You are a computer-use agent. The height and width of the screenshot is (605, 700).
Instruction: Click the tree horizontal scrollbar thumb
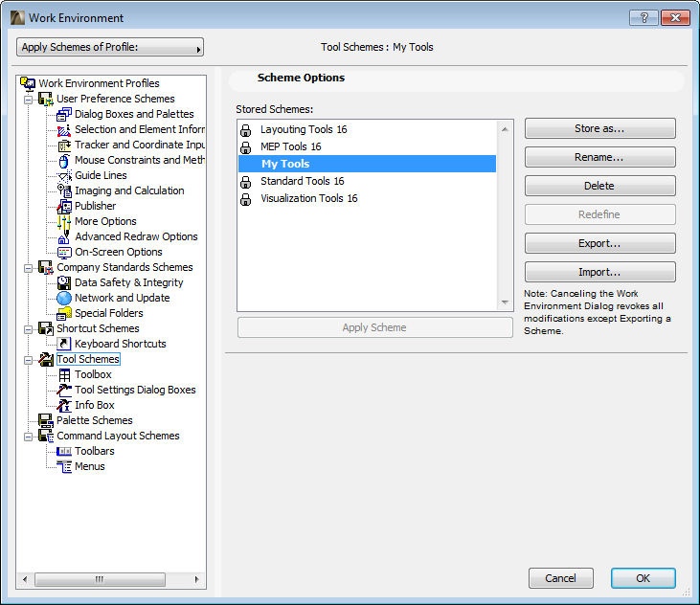point(100,579)
